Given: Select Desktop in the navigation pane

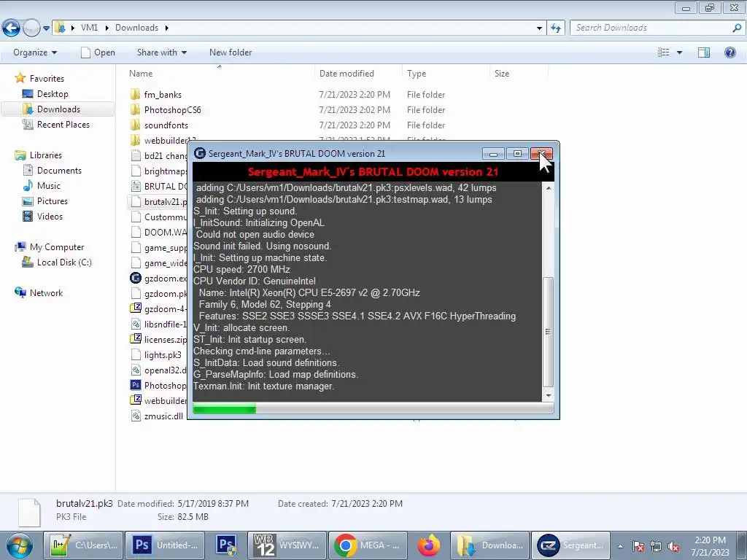Looking at the screenshot, I should [53, 94].
